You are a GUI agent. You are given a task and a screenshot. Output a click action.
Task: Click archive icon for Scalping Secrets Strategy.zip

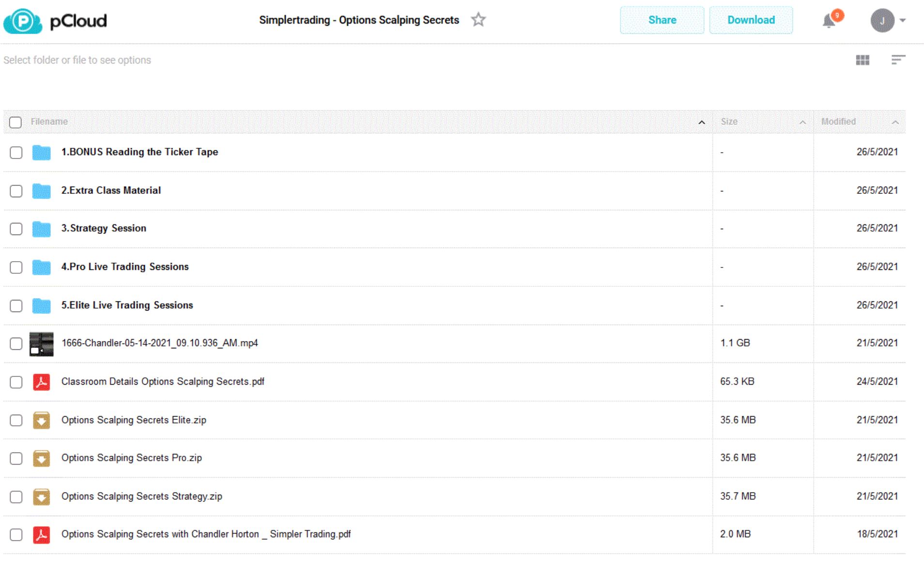42,497
